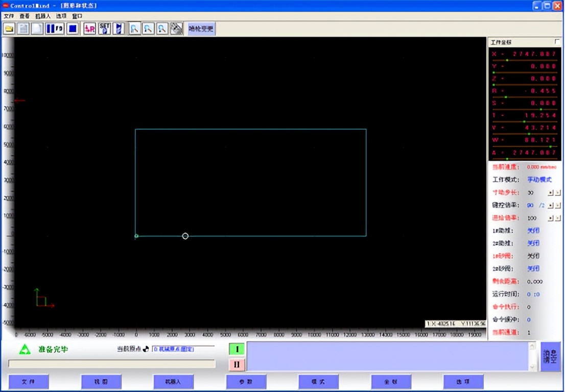
Task: Click the blue square stop icon
Action: tap(73, 29)
